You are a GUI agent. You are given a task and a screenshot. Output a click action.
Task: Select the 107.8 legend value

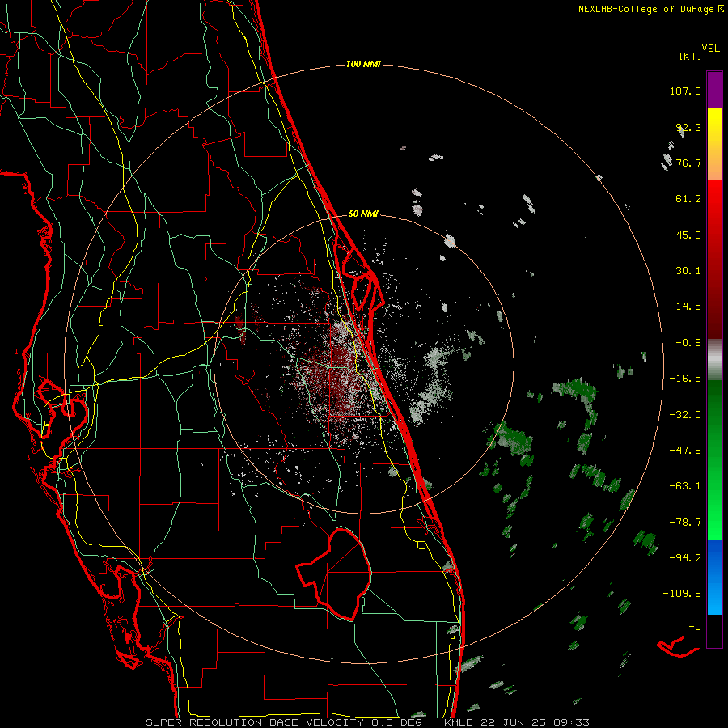[685, 91]
